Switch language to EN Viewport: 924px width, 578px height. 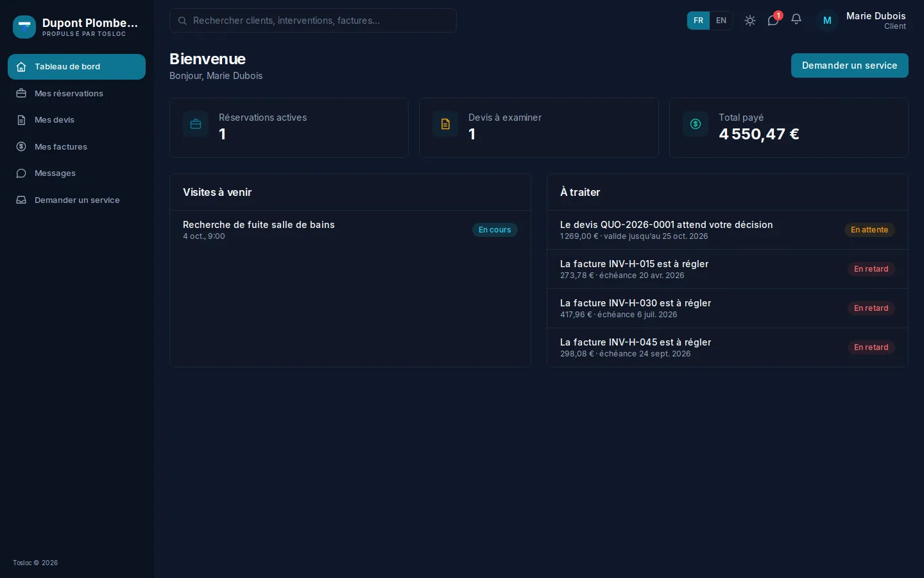(721, 21)
